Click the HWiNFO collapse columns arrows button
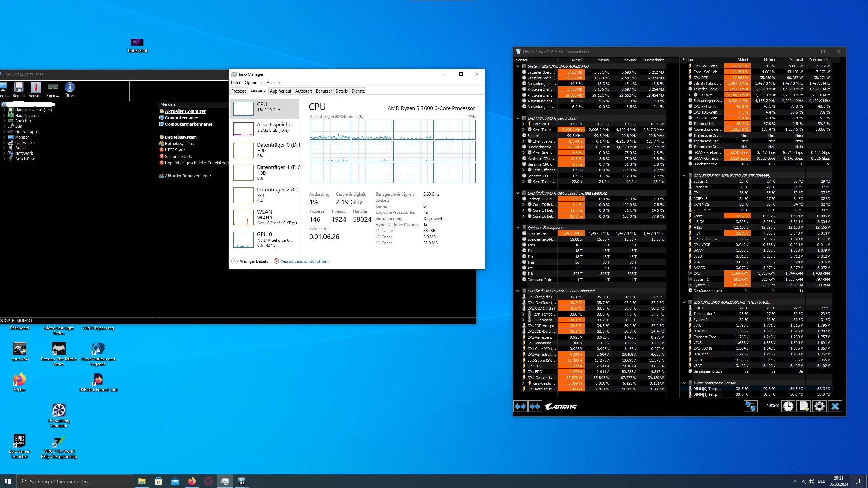This screenshot has height=488, width=868. pos(535,406)
